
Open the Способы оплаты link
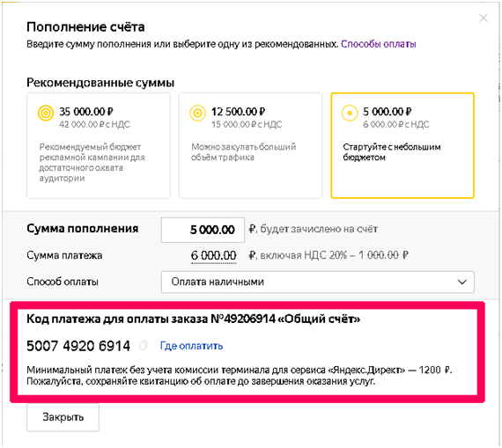[x=378, y=44]
